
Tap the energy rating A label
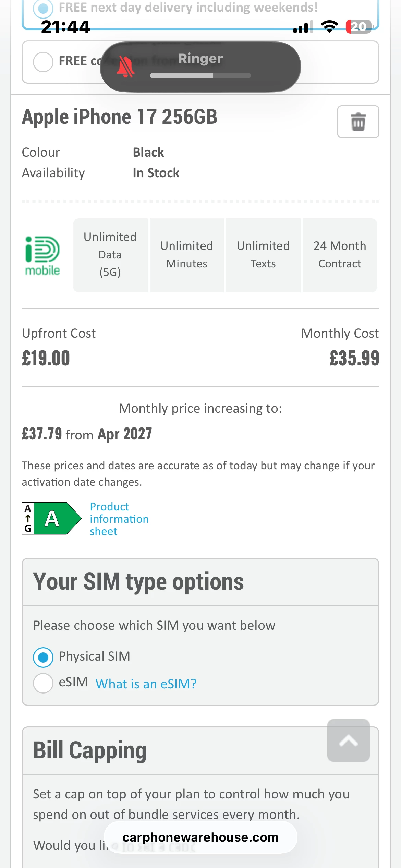51,518
